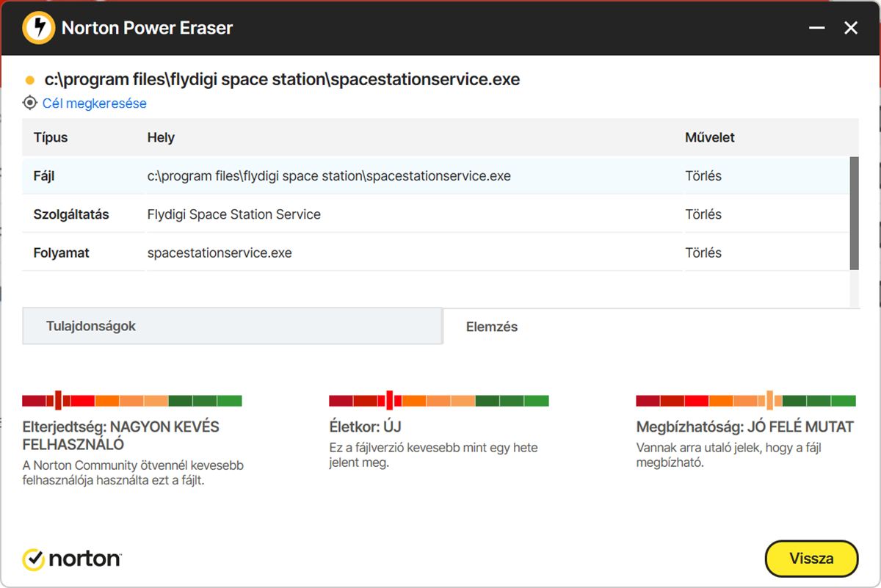
Task: Minimize the Norton Power Eraser window
Action: click(816, 29)
